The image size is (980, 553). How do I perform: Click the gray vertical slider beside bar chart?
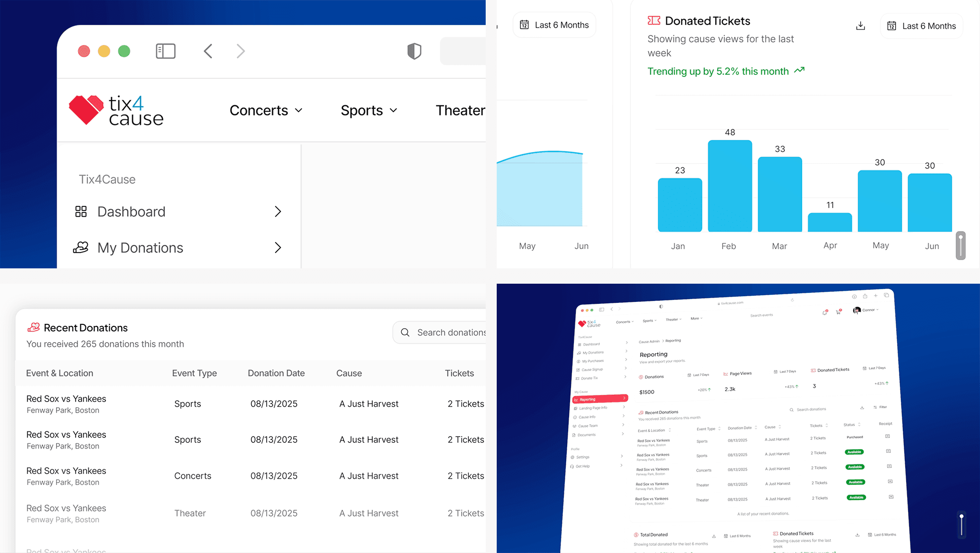[960, 245]
